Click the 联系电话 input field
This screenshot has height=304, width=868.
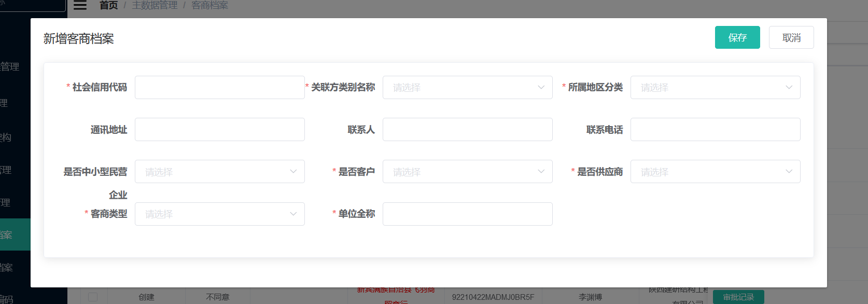tap(715, 129)
